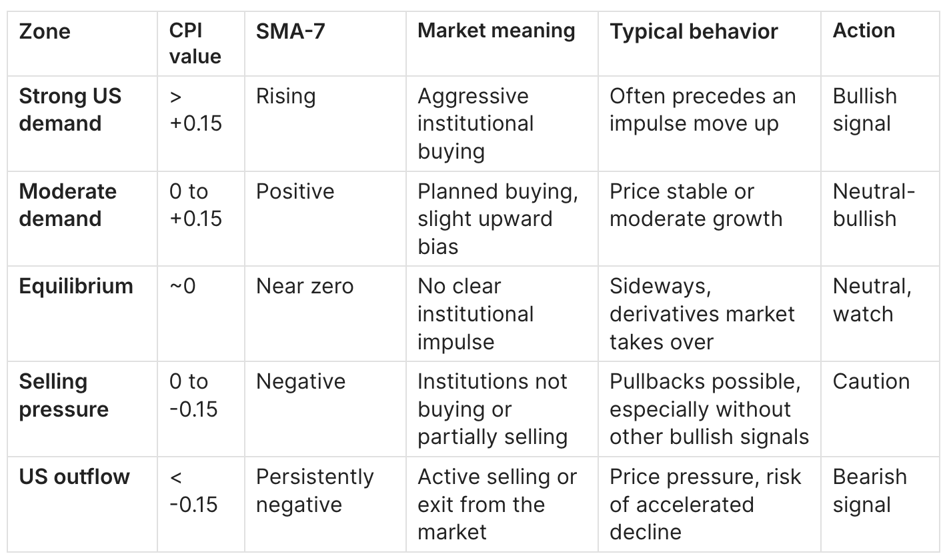Click the Market meaning header cell
The height and width of the screenshot is (560, 951).
(496, 31)
